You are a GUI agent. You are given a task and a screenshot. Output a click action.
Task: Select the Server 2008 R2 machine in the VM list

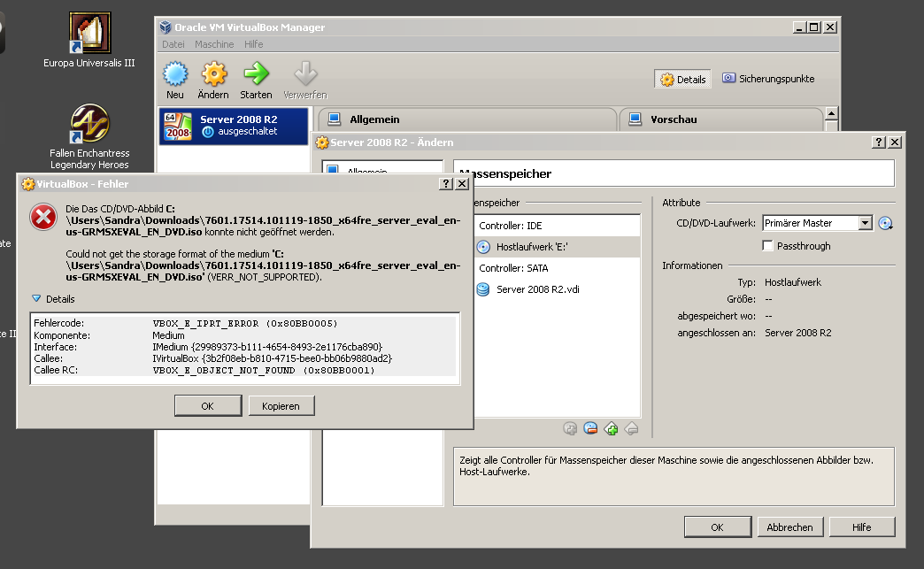coord(234,126)
